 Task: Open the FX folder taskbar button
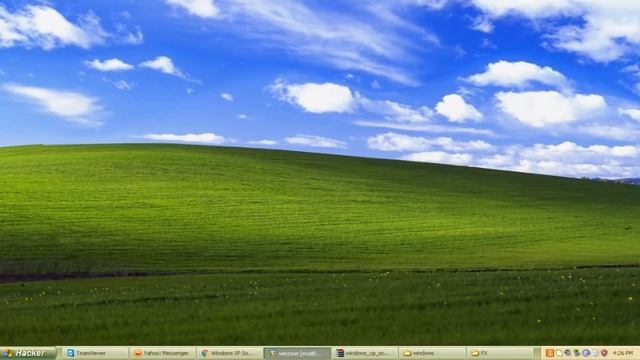(x=499, y=353)
